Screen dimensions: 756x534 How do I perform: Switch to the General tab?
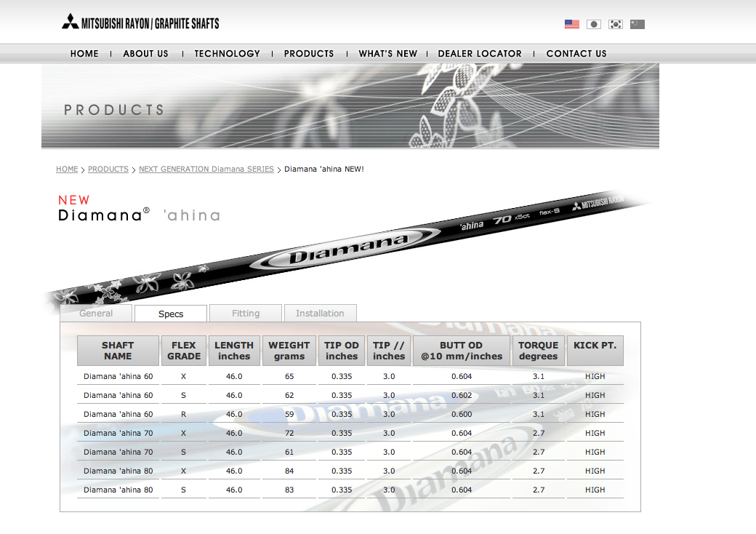pos(96,313)
